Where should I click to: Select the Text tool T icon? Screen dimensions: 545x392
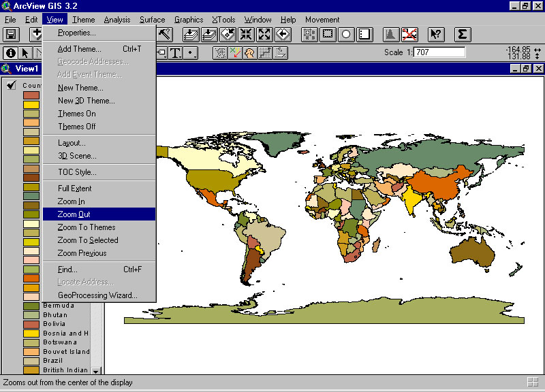(x=176, y=52)
